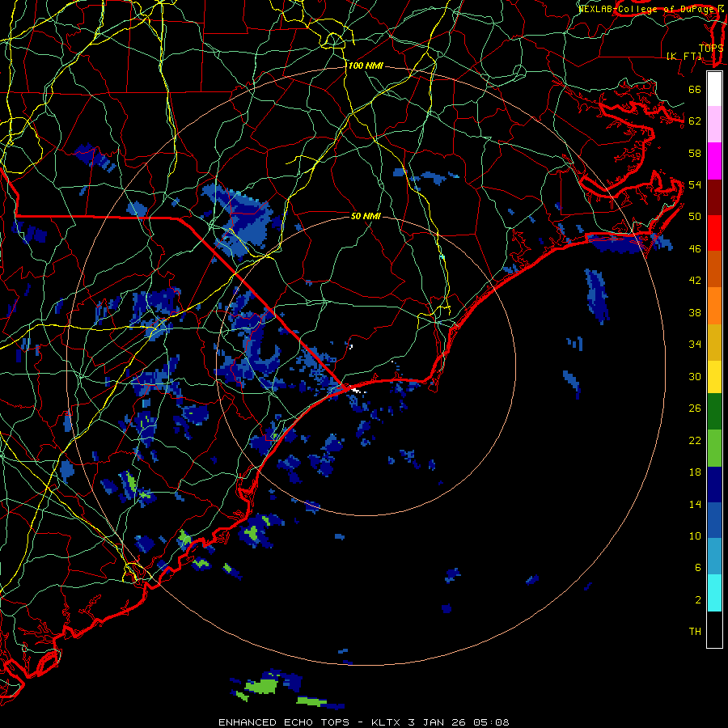
Task: Click the 66 legend value
Action: (x=695, y=89)
